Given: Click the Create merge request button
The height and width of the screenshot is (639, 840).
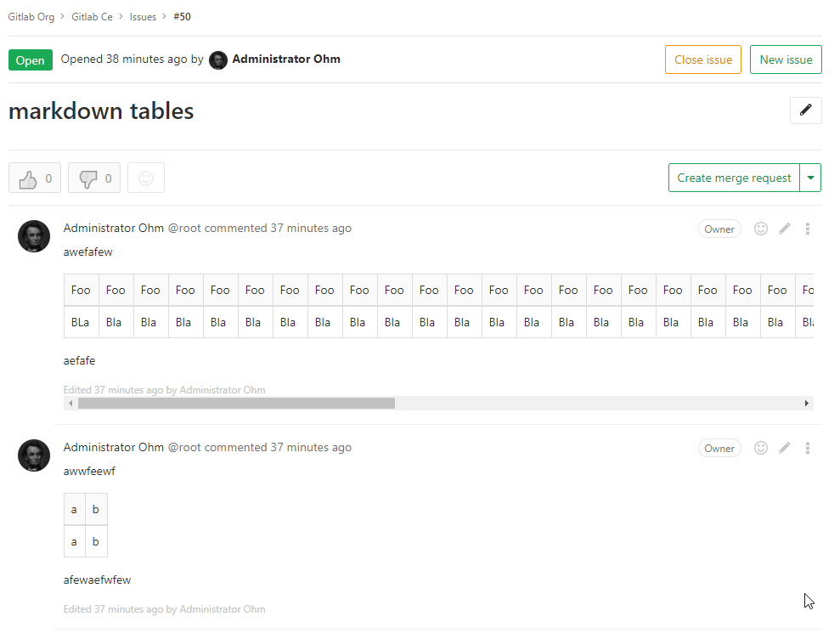Looking at the screenshot, I should click(734, 178).
